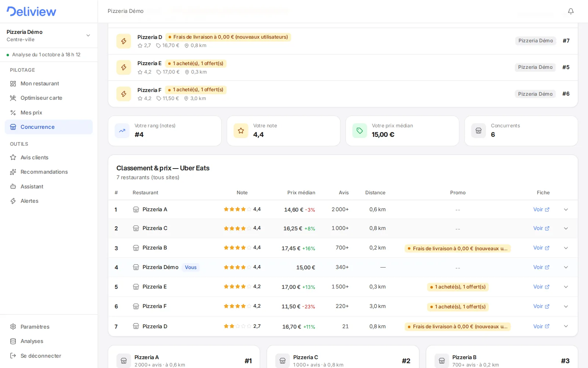
Task: Open Analyses page
Action: pyautogui.click(x=49, y=341)
